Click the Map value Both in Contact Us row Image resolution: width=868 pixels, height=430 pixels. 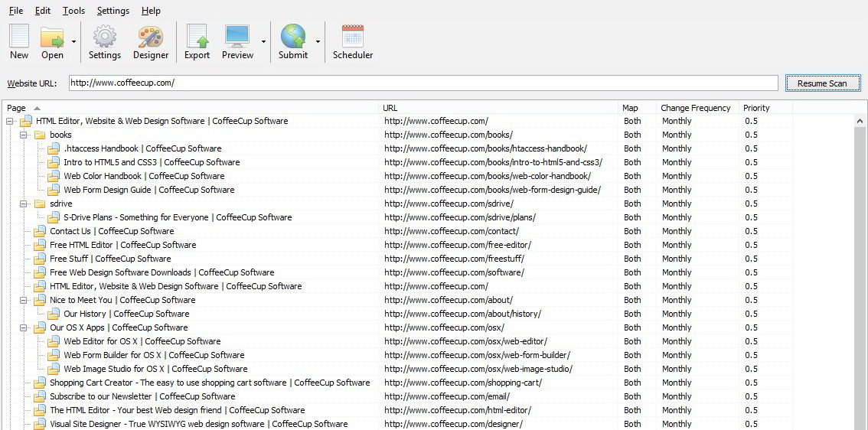pyautogui.click(x=632, y=231)
